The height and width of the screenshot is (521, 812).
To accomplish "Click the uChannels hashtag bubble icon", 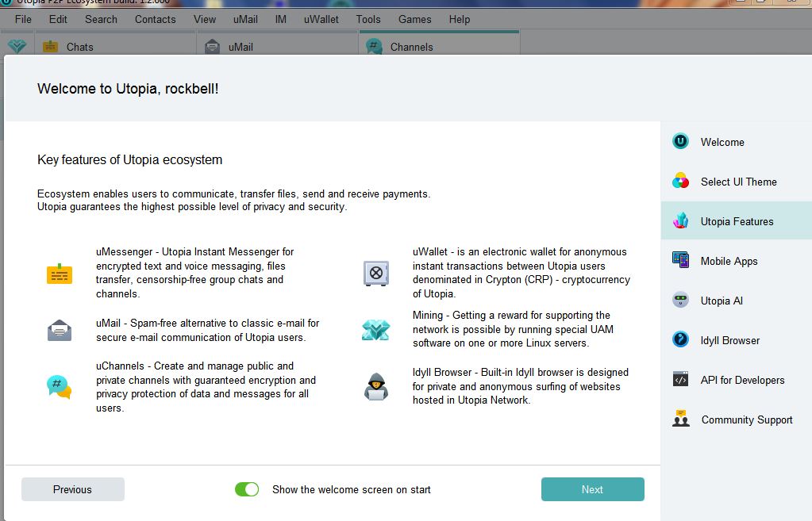I will (x=59, y=386).
